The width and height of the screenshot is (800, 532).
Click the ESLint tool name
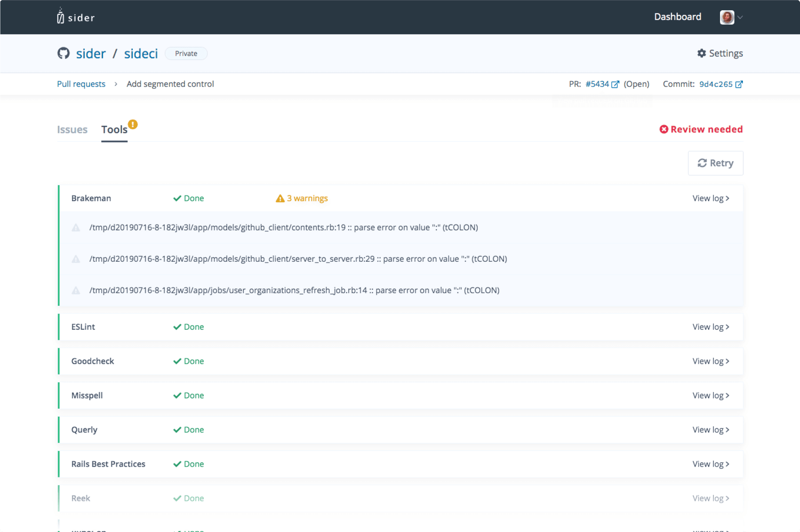tap(83, 327)
